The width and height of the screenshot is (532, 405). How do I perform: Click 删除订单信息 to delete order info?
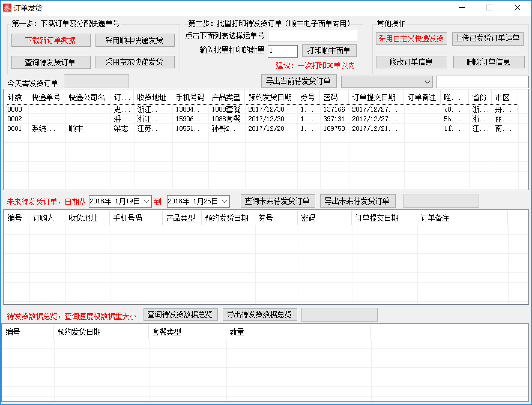(489, 62)
